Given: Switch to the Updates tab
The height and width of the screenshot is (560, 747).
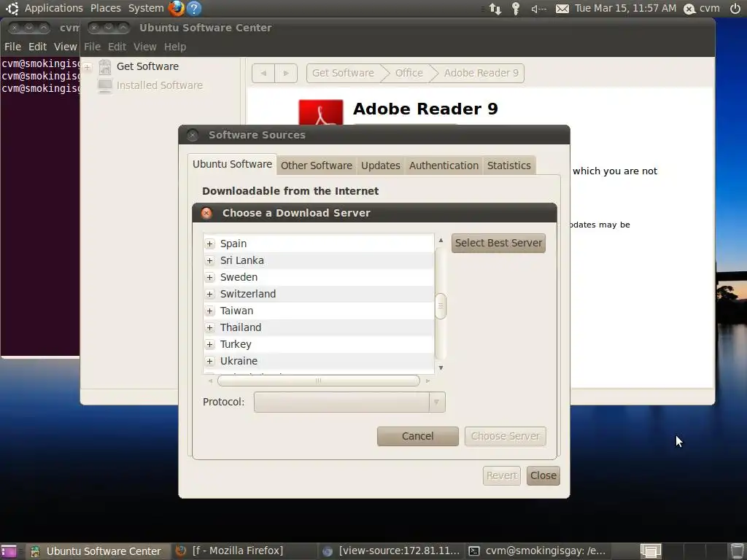Looking at the screenshot, I should point(381,166).
